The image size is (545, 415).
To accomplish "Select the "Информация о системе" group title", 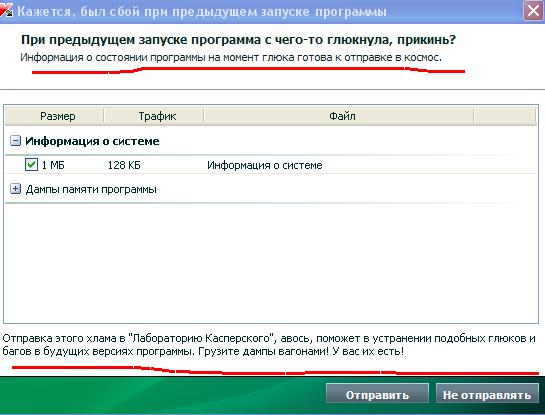I will coord(92,141).
